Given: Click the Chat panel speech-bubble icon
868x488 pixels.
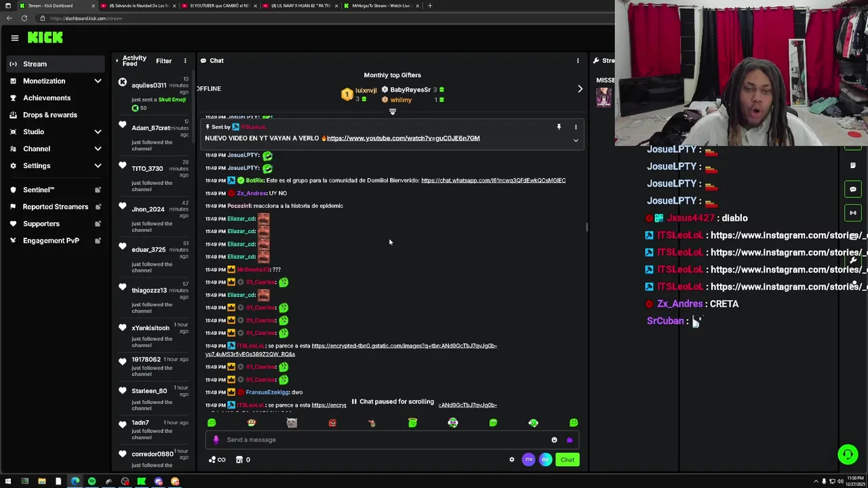Looking at the screenshot, I should point(203,61).
